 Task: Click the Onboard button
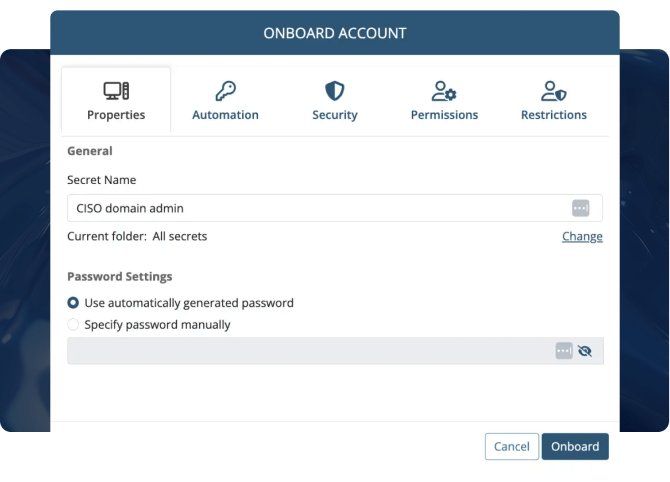click(x=575, y=447)
